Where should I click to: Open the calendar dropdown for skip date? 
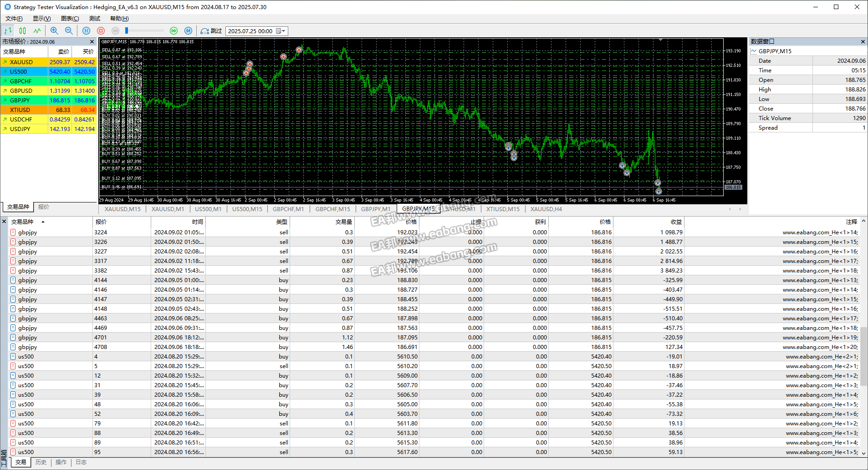(281, 31)
